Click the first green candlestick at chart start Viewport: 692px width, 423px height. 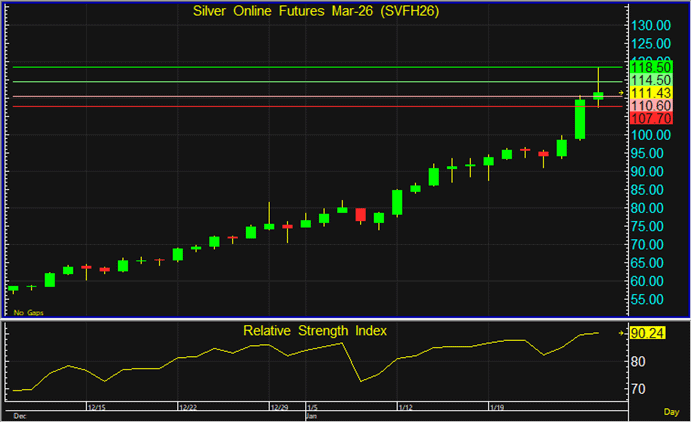pos(13,288)
